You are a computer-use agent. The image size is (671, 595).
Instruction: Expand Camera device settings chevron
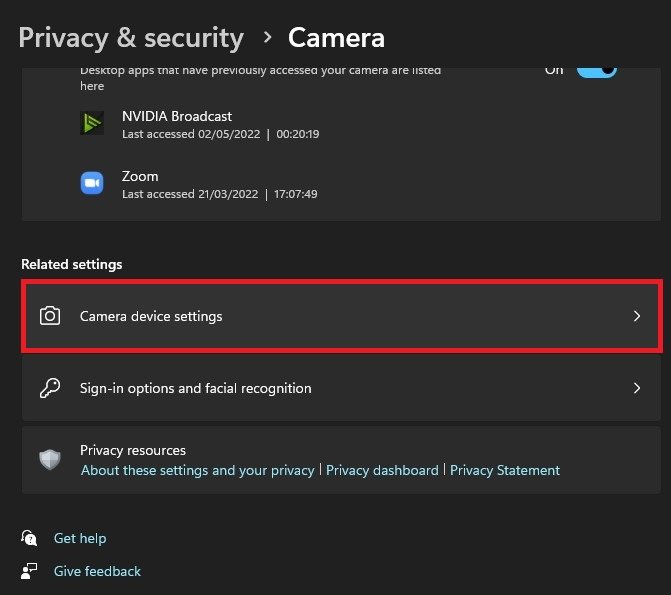click(x=637, y=316)
